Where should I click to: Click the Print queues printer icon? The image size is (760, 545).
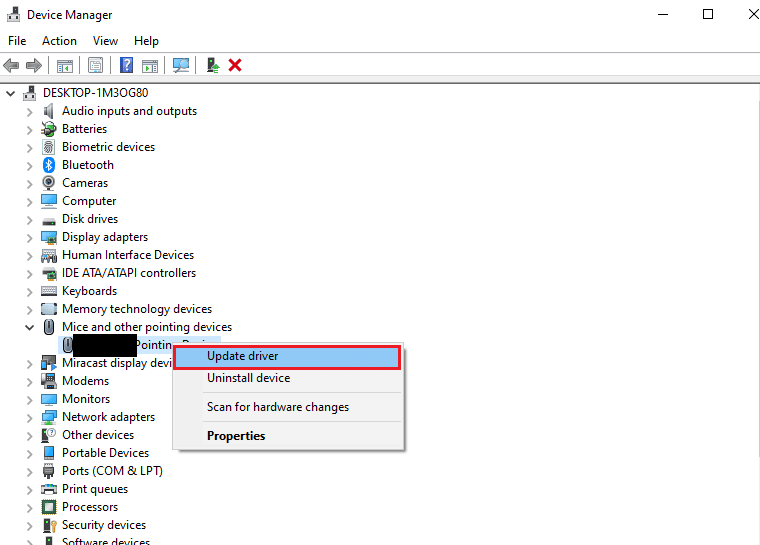click(x=48, y=489)
